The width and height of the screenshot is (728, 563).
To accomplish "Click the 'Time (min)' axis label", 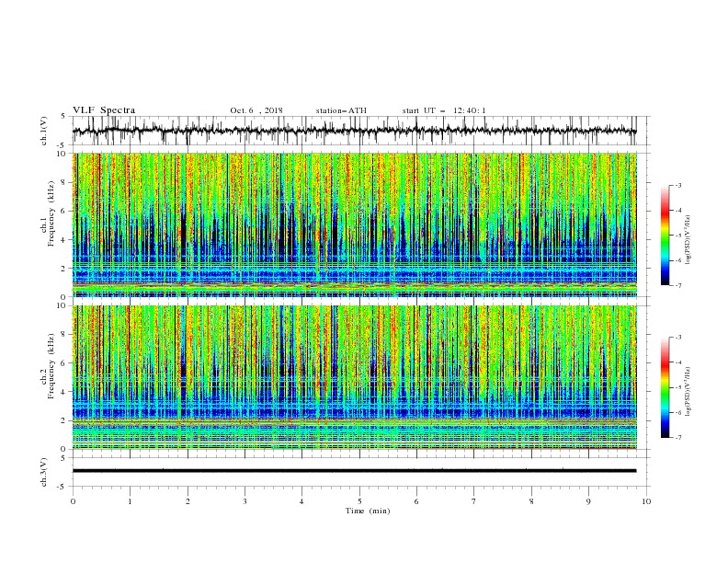I will [x=368, y=511].
